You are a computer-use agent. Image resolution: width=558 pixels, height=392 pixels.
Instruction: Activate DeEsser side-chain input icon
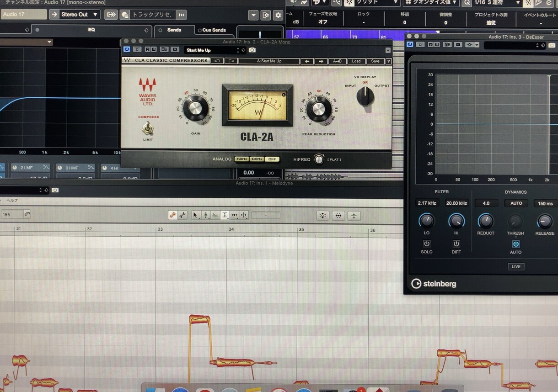[x=469, y=45]
